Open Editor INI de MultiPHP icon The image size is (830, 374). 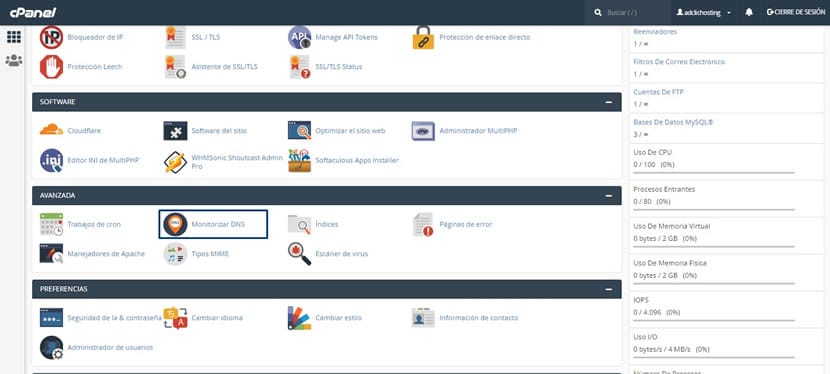51,160
